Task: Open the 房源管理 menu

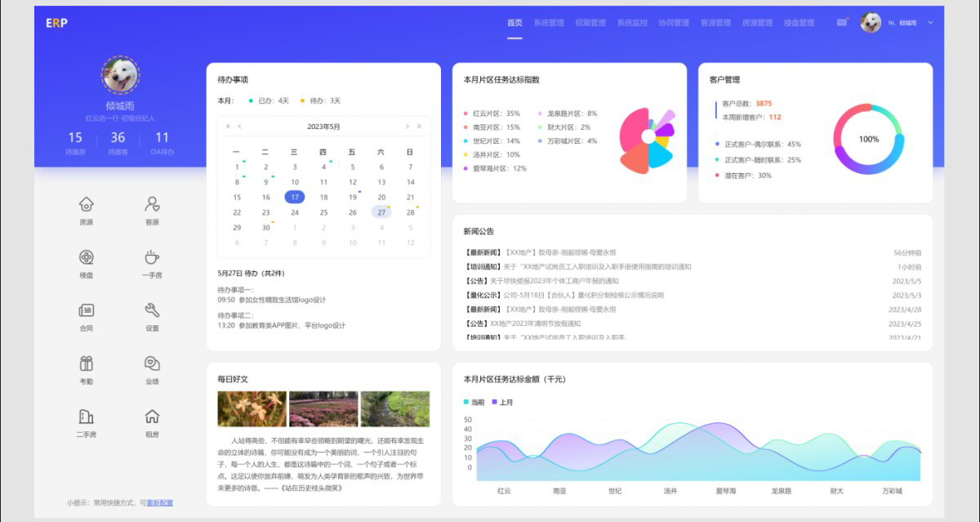Action: click(757, 23)
